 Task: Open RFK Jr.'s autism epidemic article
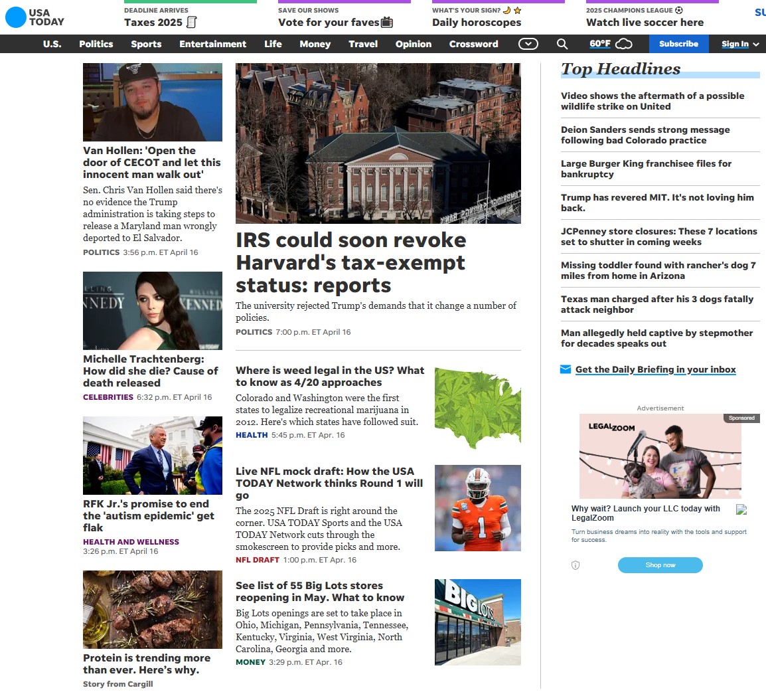point(149,516)
